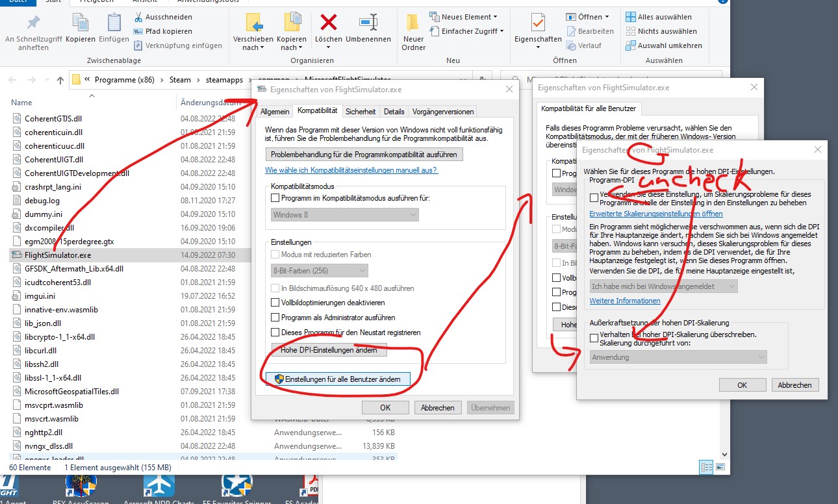The width and height of the screenshot is (838, 504).
Task: Select the debug.log file in list
Action: click(x=42, y=201)
